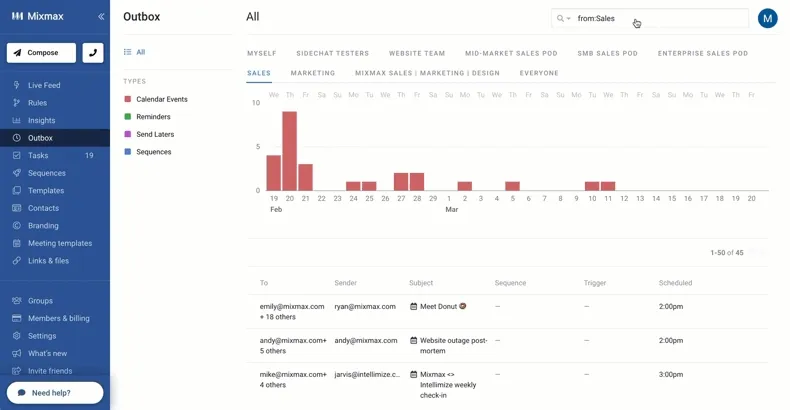The width and height of the screenshot is (790, 410).
Task: Click the Sender column header
Action: point(346,283)
